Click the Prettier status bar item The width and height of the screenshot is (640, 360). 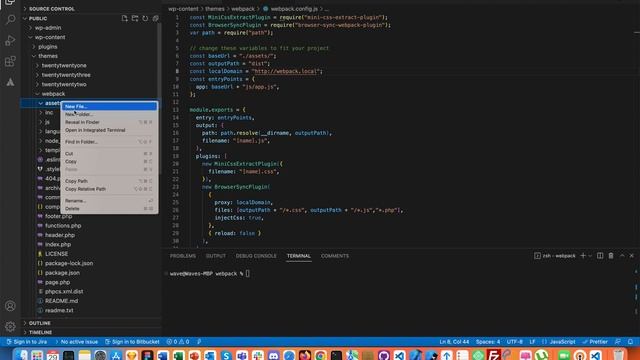pyautogui.click(x=595, y=342)
